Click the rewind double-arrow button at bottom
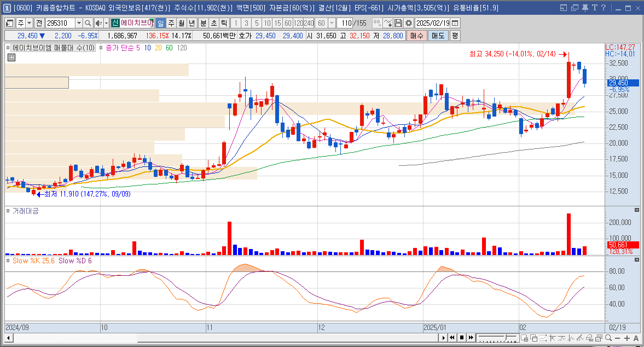The height and width of the screenshot is (347, 644). [x=452, y=338]
